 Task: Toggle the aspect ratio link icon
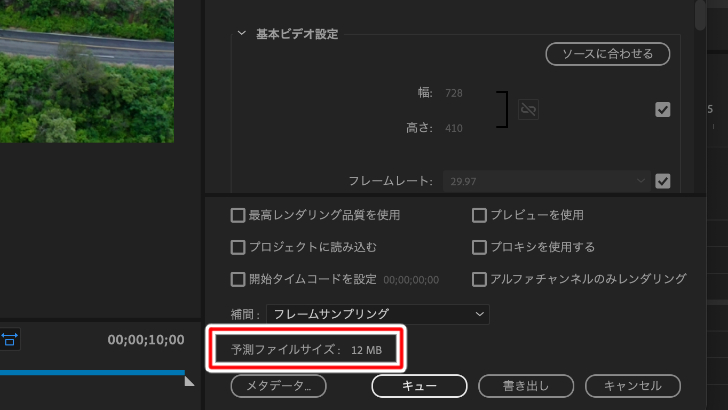(x=528, y=110)
